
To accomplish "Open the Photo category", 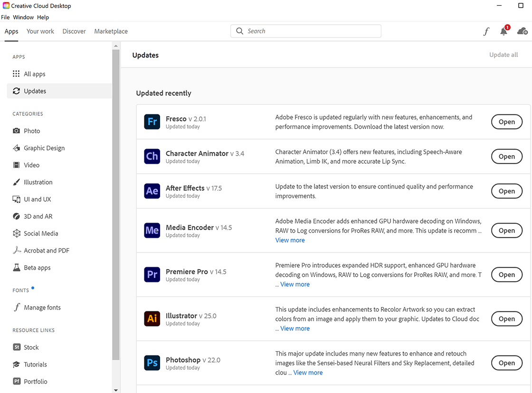I will coord(59,131).
